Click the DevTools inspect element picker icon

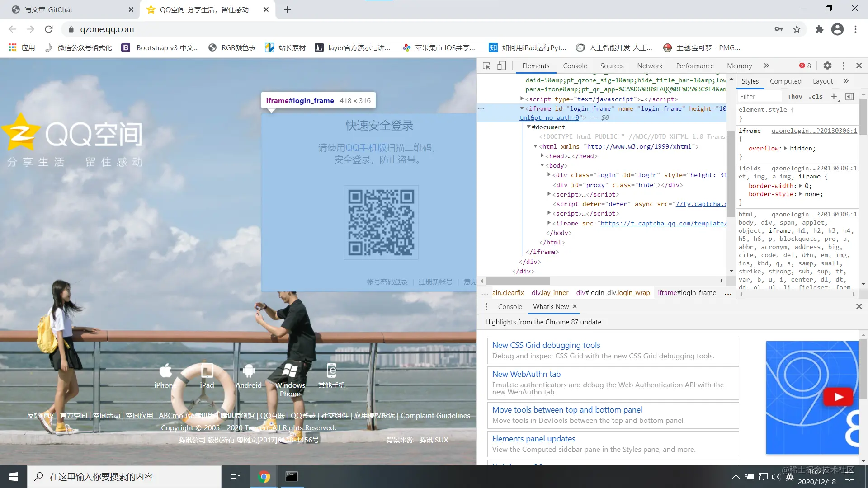pyautogui.click(x=486, y=66)
